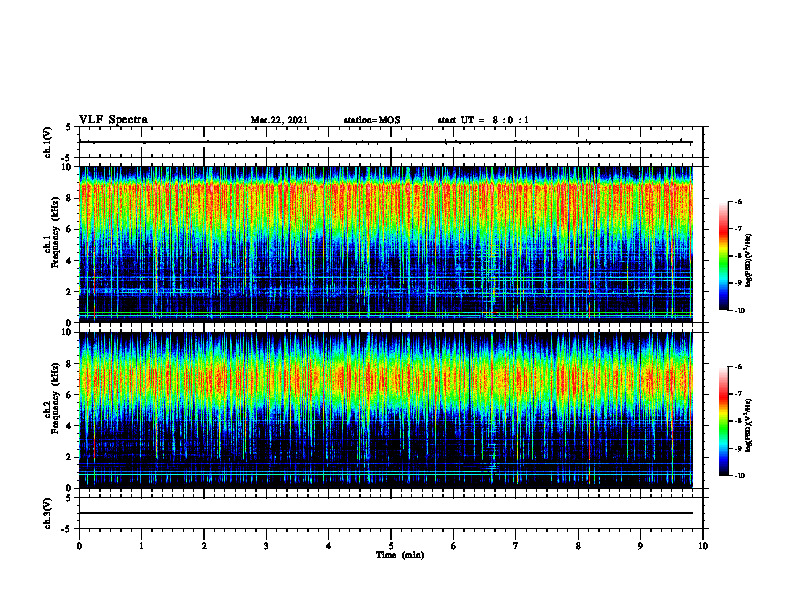Click the 'Time (min)' x-axis title
Image resolution: width=792 pixels, height=612 pixels.
click(400, 555)
